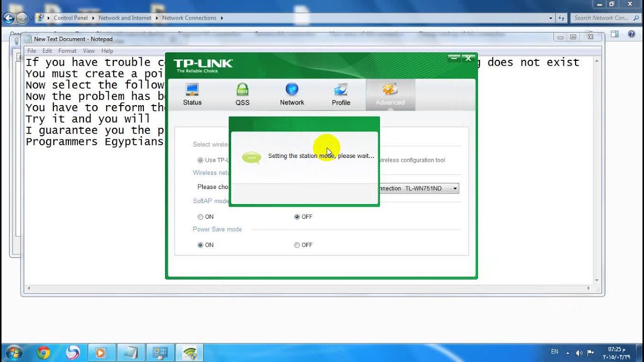Screen dimensions: 644x362
Task: Minimize the Notepad window
Action: [x=560, y=37]
